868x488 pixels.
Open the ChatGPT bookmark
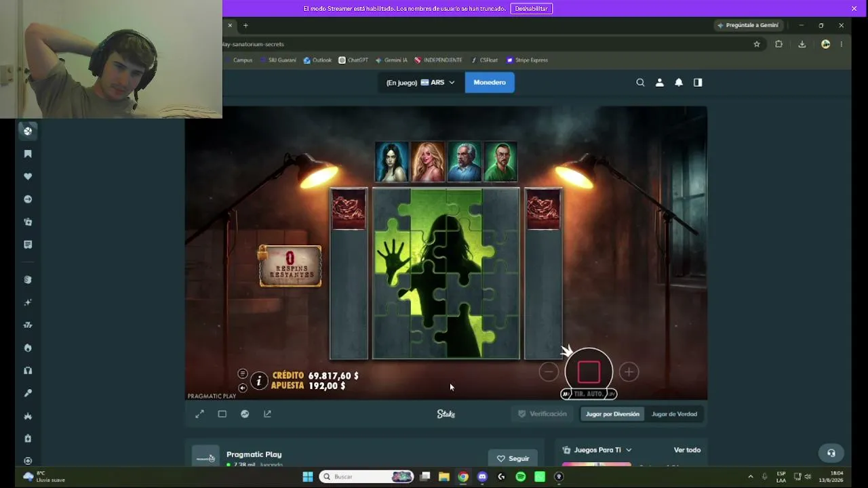click(353, 60)
